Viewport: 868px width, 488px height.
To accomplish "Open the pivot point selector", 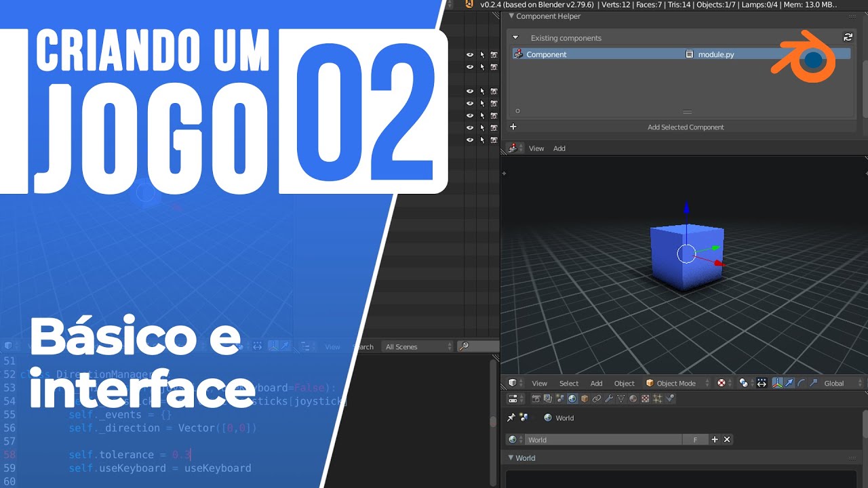I will pos(745,383).
